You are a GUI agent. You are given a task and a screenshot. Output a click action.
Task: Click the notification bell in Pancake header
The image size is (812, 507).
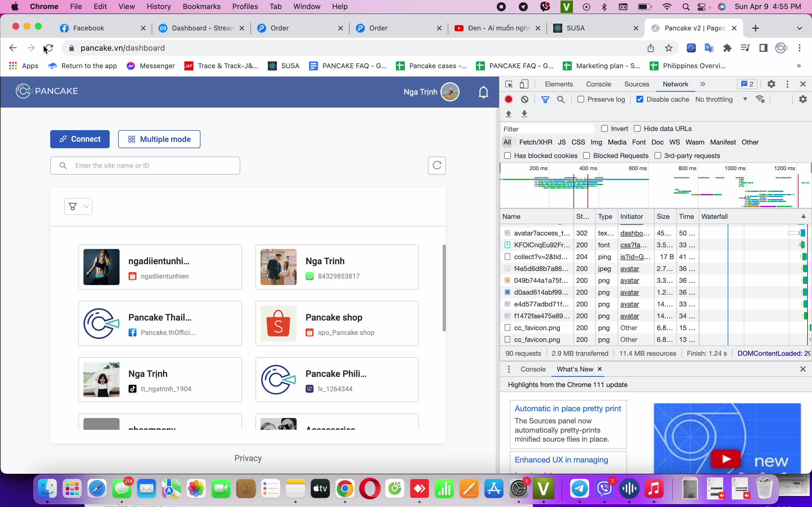483,92
